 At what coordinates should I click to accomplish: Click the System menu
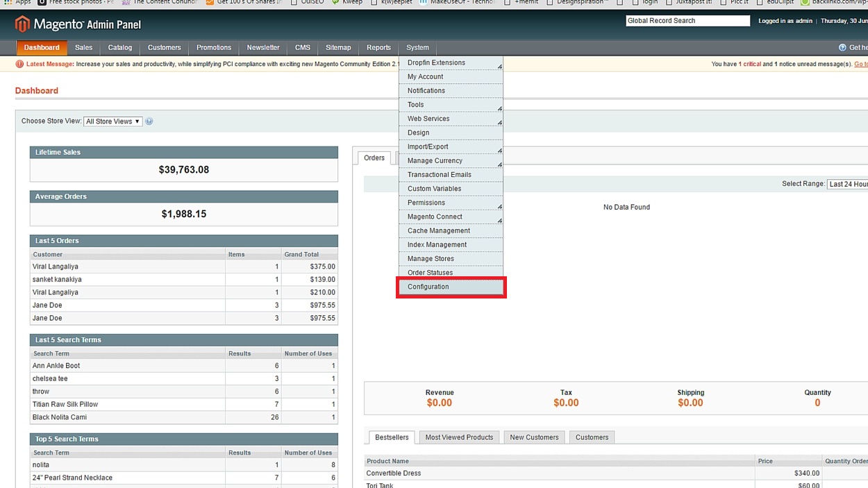(417, 48)
